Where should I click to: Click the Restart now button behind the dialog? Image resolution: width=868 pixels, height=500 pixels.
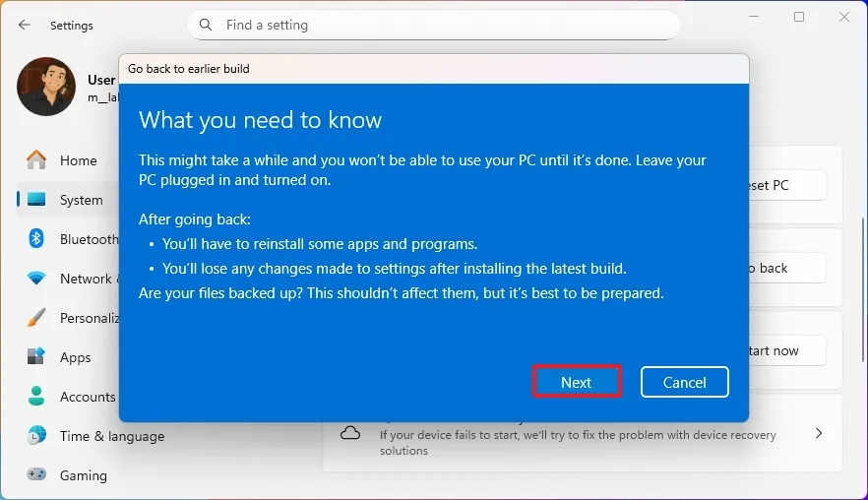[787, 350]
